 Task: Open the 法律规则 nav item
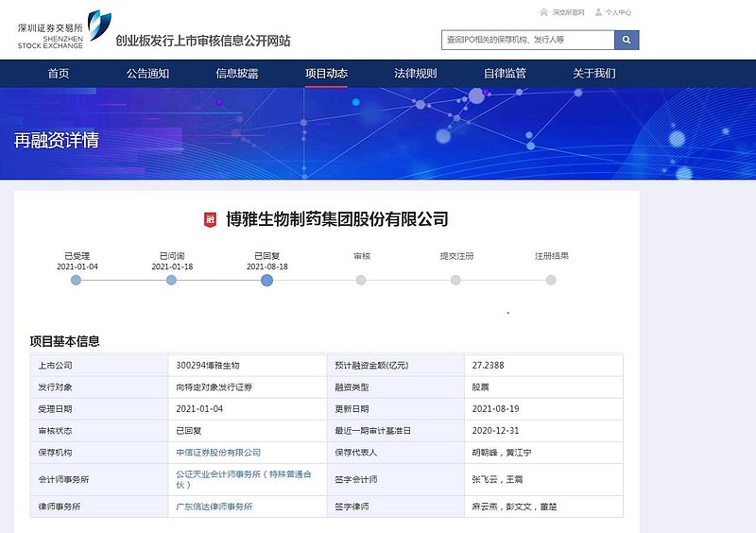tap(416, 74)
